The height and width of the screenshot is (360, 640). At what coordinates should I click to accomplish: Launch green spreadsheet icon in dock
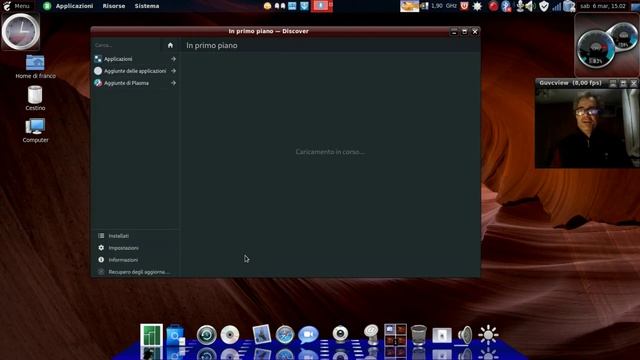(x=151, y=336)
